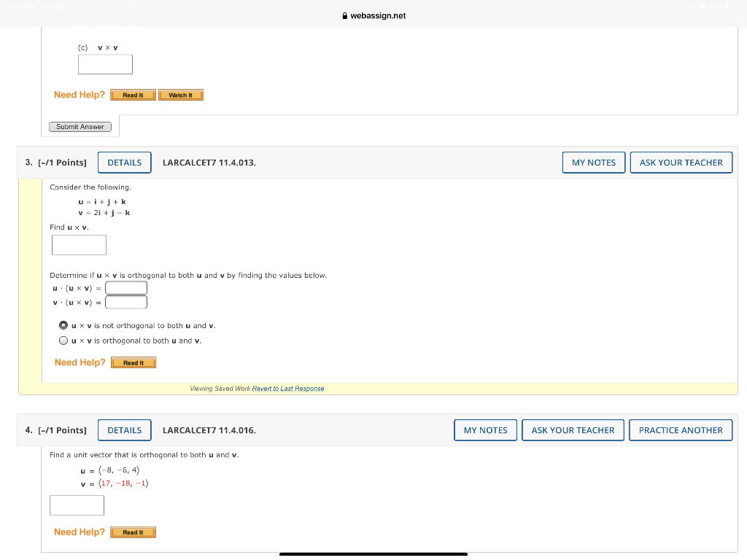
Task: Open Watch It help for part (c)
Action: coord(180,94)
